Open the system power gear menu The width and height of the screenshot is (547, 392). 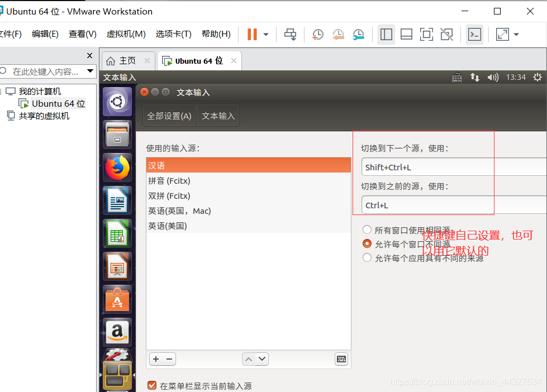[x=538, y=77]
